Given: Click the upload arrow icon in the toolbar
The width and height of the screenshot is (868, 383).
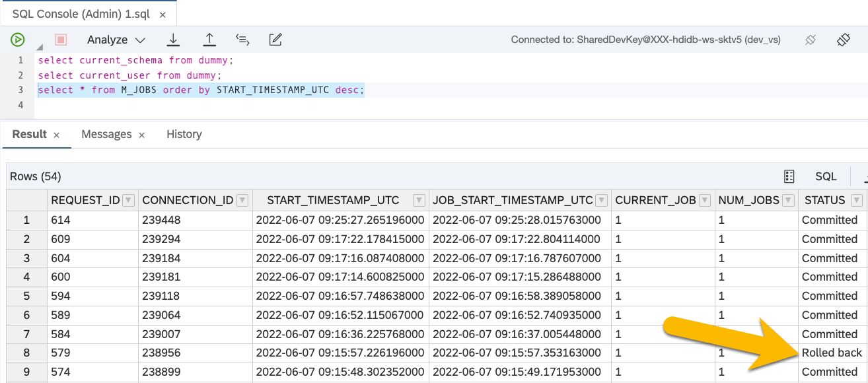Looking at the screenshot, I should [x=209, y=40].
